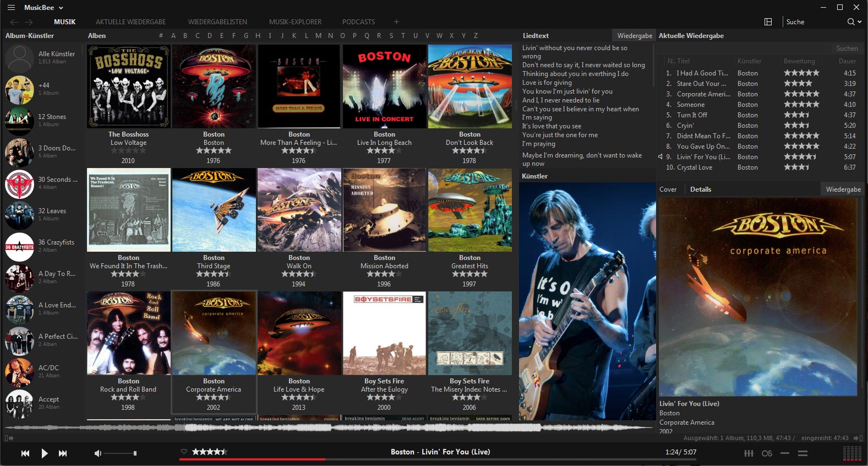868x466 pixels.
Task: Toggle the spectrum visualizer bars
Action: coord(852,453)
